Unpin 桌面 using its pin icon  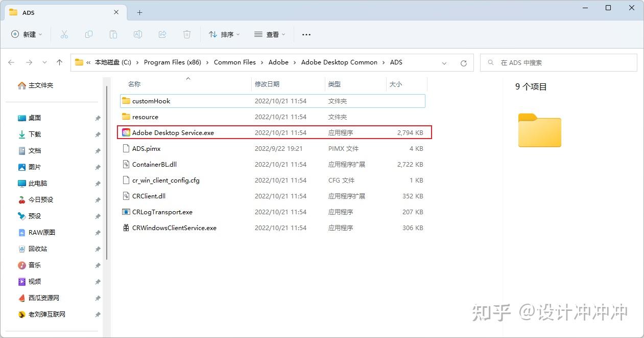[98, 118]
